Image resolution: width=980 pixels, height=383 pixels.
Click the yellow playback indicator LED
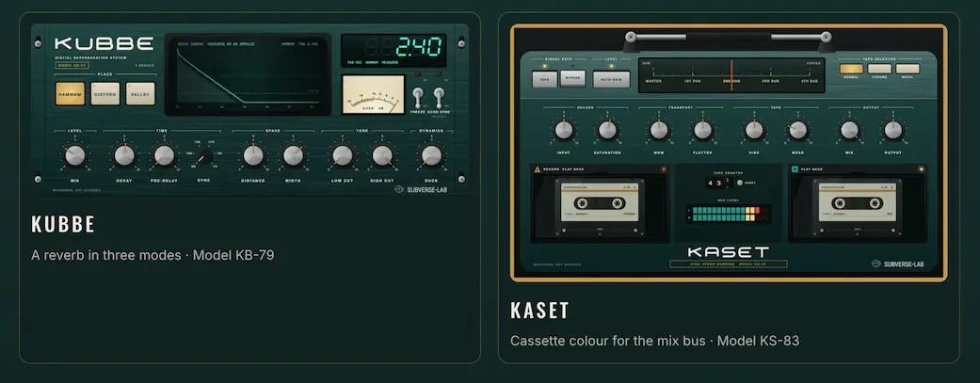point(922,169)
